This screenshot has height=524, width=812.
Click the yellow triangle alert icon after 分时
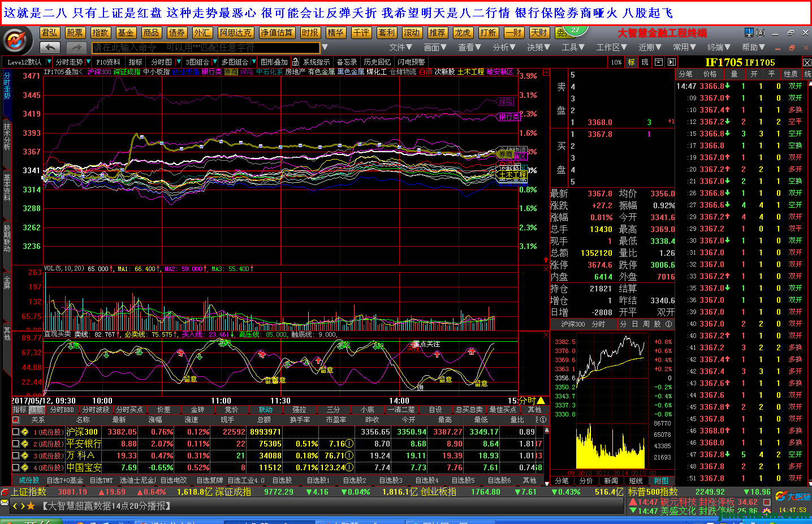(541, 400)
